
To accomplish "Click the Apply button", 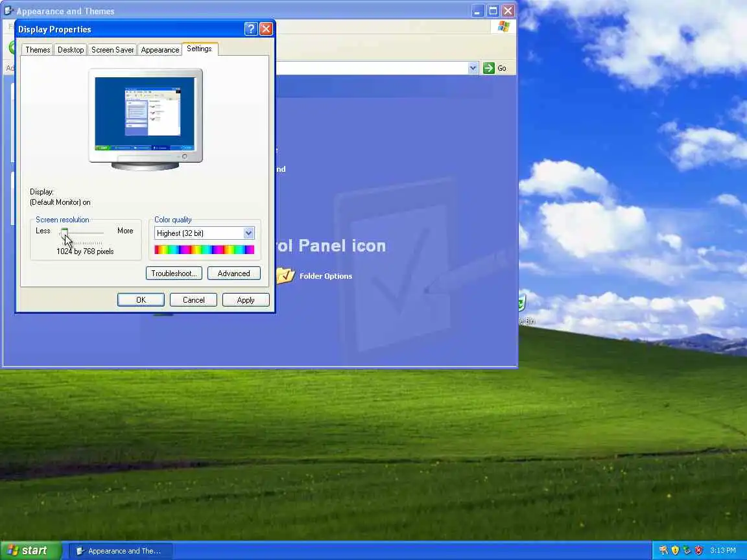I will coord(246,300).
